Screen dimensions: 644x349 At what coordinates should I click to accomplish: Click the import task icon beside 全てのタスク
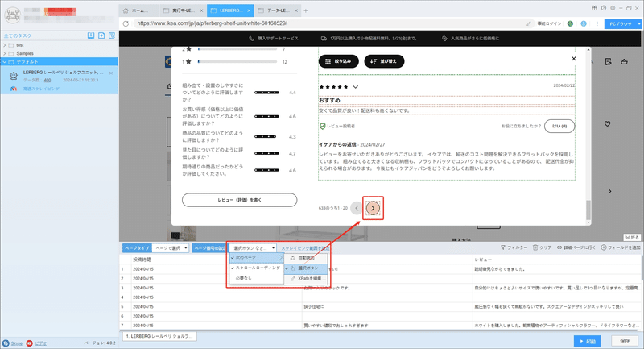(x=91, y=35)
